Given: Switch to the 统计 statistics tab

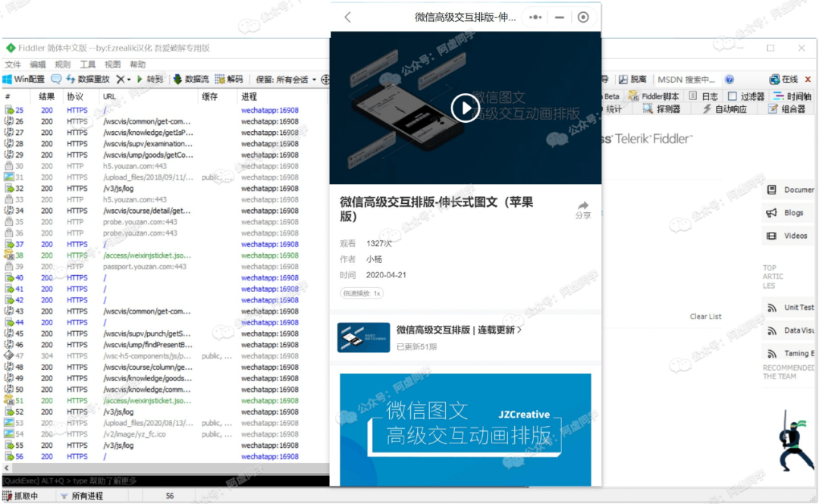Looking at the screenshot, I should 613,108.
